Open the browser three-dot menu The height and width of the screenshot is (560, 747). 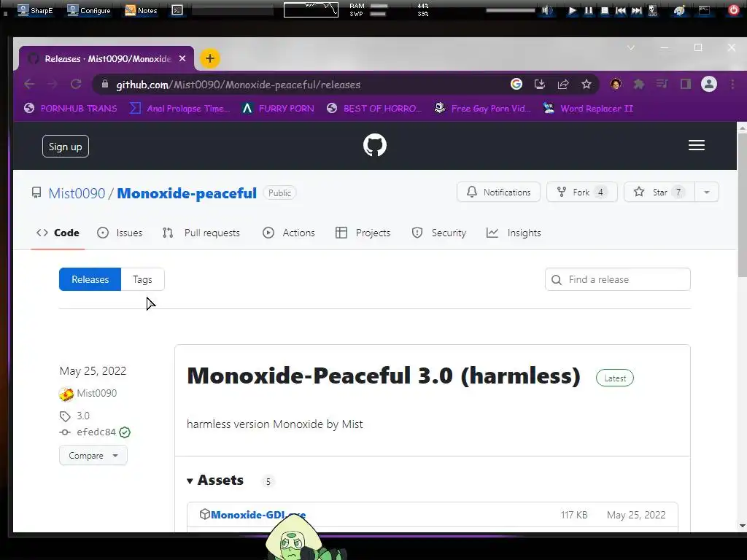click(732, 85)
